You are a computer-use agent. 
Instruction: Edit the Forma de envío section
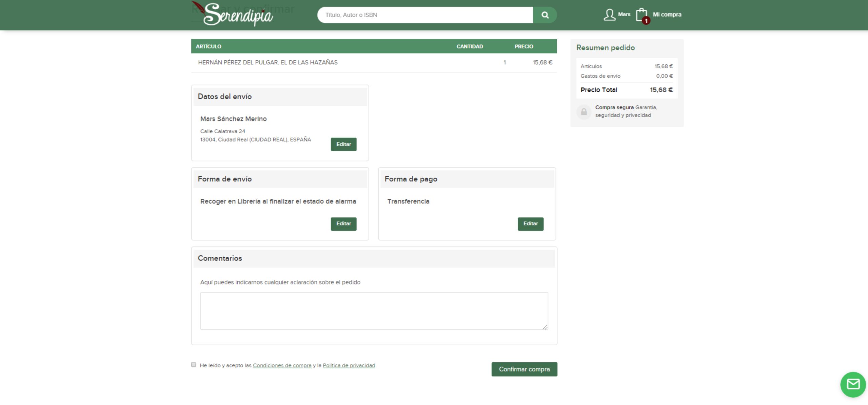pyautogui.click(x=343, y=224)
